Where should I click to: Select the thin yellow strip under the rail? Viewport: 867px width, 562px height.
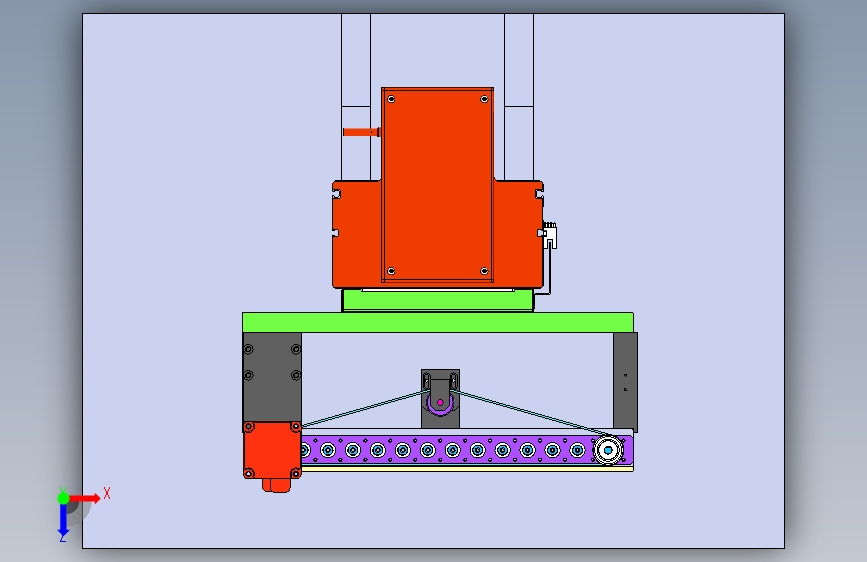click(x=467, y=469)
